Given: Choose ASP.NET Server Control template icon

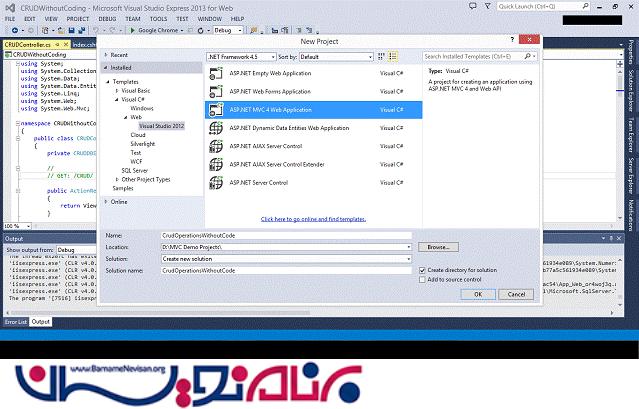Looking at the screenshot, I should coord(215,182).
